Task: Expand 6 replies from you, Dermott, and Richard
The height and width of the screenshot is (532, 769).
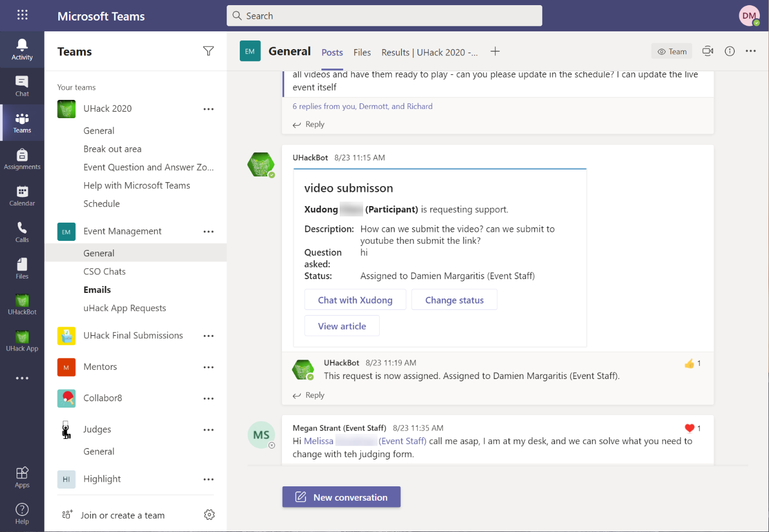Action: tap(363, 106)
